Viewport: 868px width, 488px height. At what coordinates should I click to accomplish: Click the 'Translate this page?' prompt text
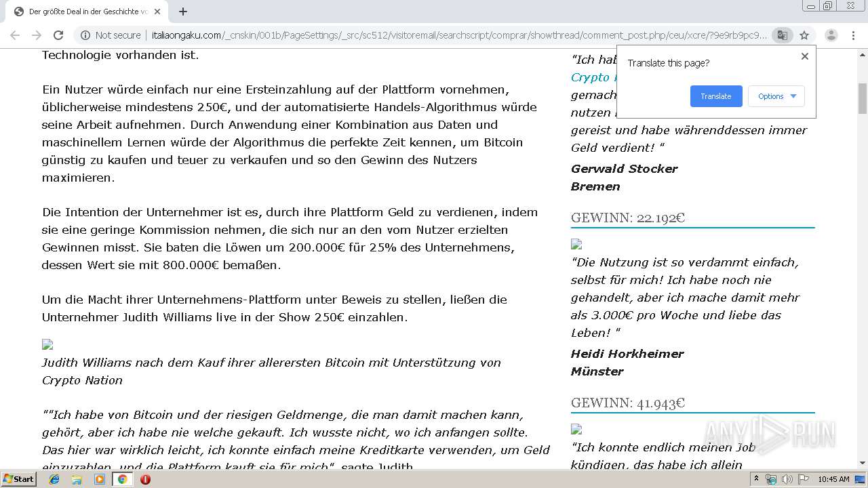(x=669, y=63)
